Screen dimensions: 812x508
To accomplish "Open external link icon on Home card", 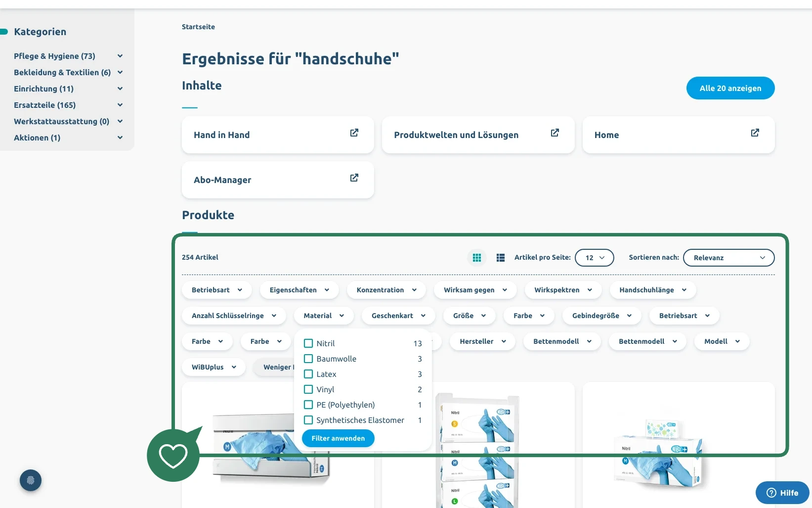I will tap(755, 133).
